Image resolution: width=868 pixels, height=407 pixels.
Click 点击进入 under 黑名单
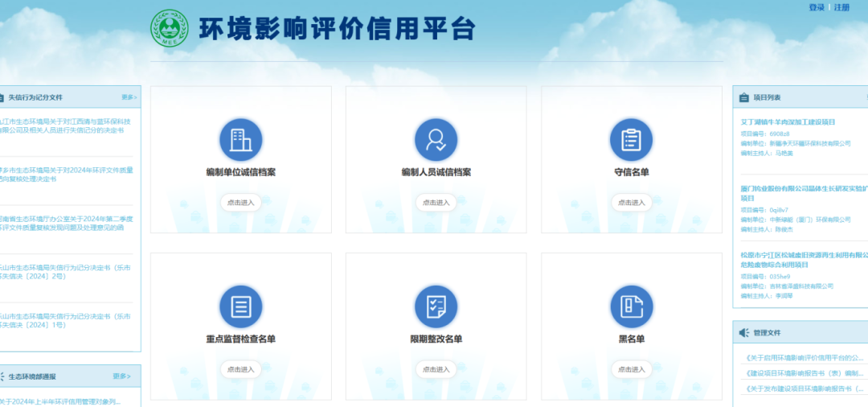(632, 369)
